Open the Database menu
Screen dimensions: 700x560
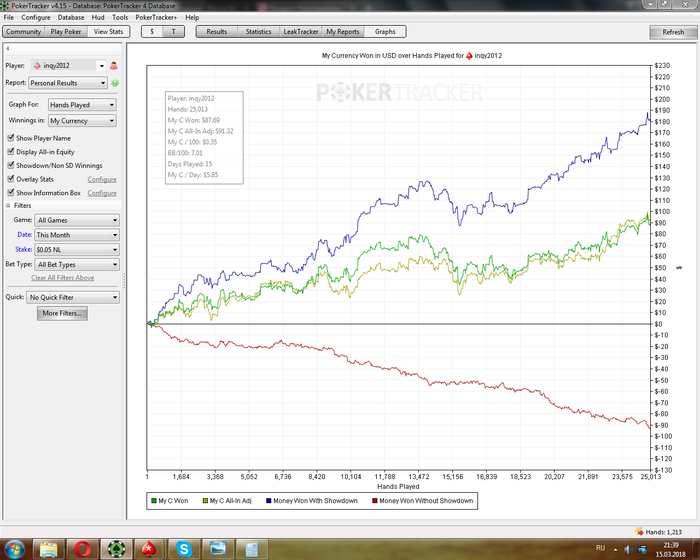[x=71, y=17]
